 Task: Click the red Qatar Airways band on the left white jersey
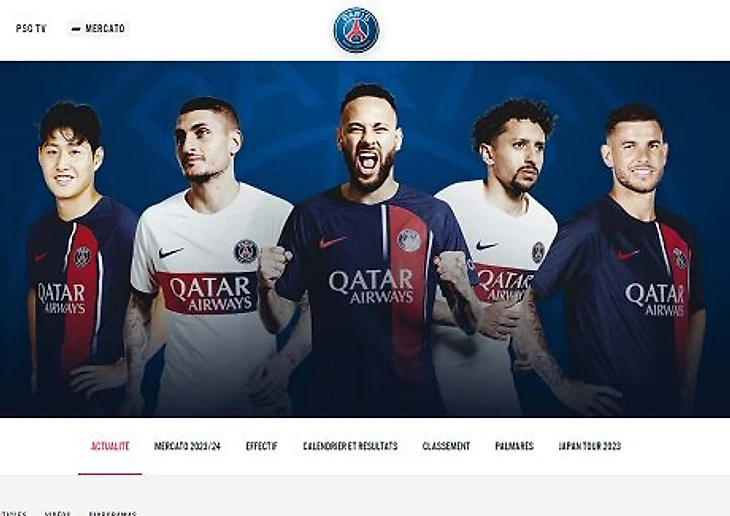pos(208,292)
